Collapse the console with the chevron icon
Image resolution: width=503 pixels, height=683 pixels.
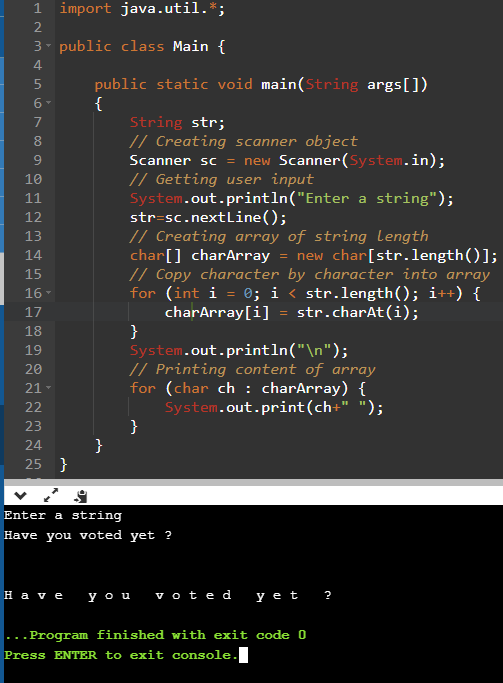(x=20, y=495)
